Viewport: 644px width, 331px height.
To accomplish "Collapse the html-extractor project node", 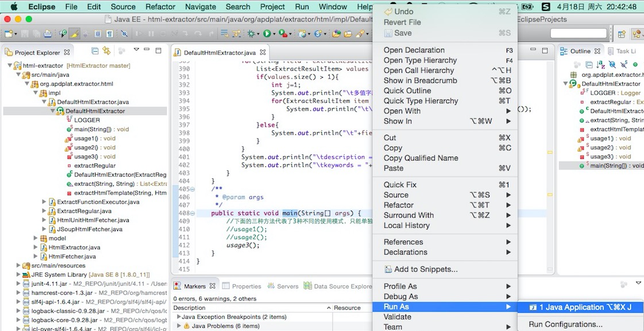I will [10, 65].
